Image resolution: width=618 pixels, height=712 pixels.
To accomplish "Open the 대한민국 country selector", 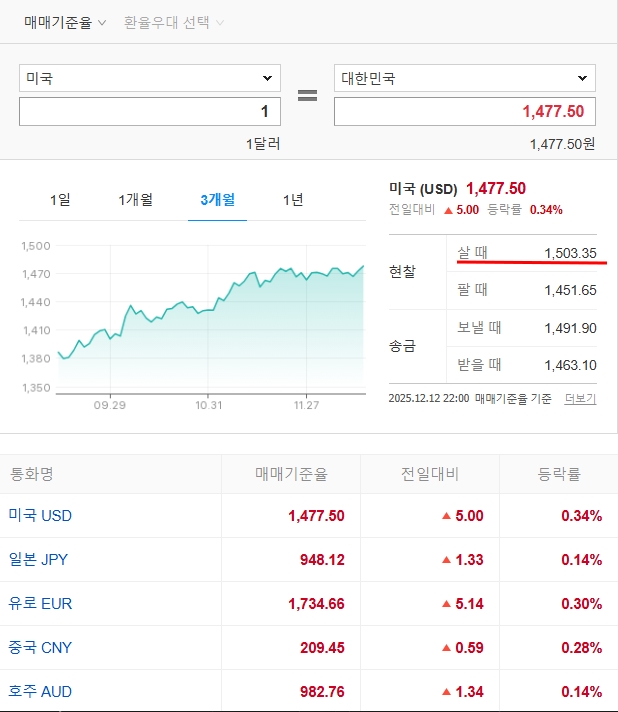I will tap(464, 78).
